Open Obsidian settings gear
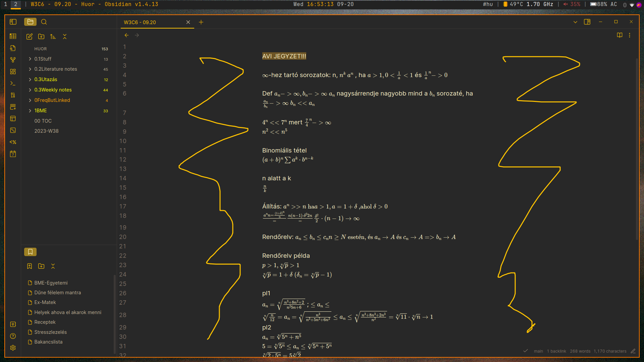Image resolution: width=644 pixels, height=362 pixels. [x=13, y=348]
